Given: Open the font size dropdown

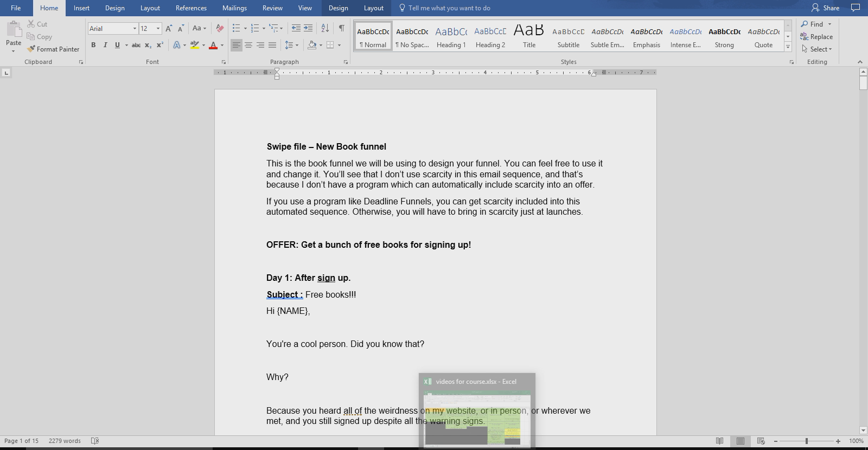Looking at the screenshot, I should (158, 28).
